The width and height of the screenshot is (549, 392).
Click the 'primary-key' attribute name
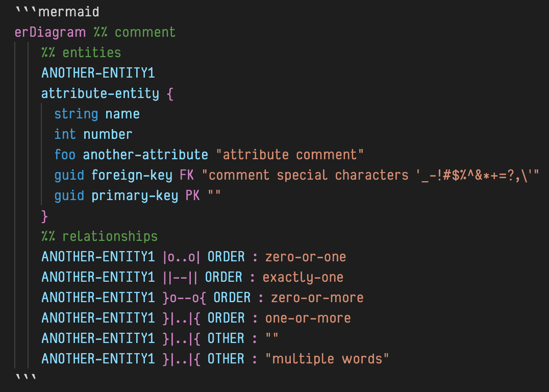[x=135, y=195]
